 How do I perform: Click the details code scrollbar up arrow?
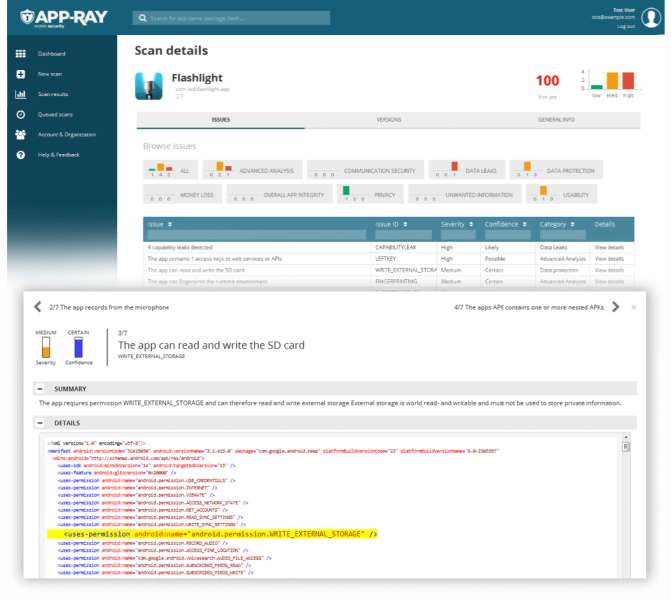point(626,437)
